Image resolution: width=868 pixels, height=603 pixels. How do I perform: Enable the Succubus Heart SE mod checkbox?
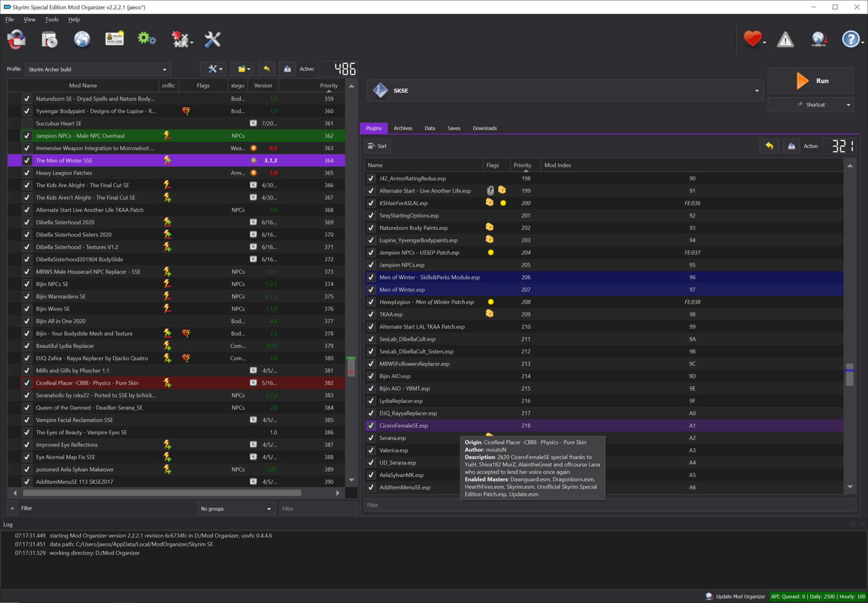tap(27, 123)
